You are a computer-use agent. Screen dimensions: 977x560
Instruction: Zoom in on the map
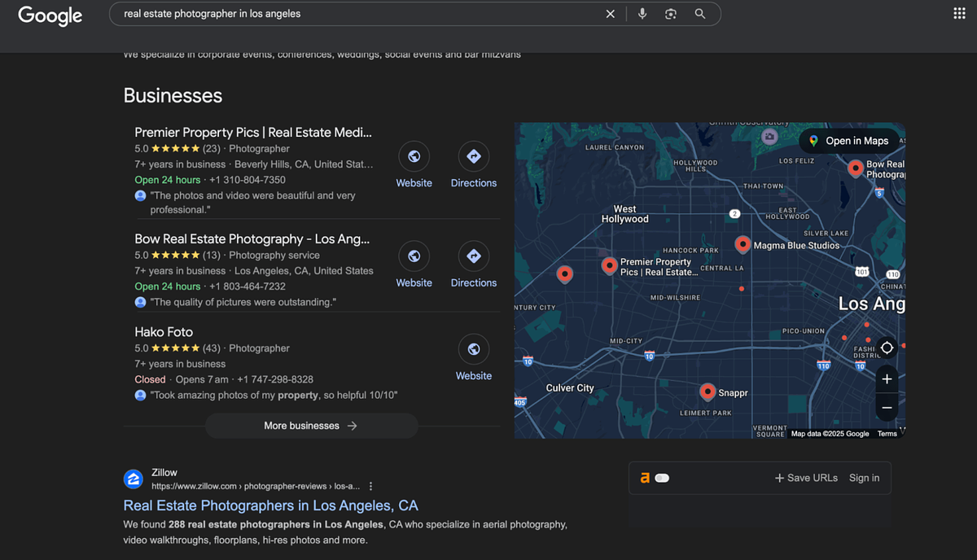(x=887, y=378)
